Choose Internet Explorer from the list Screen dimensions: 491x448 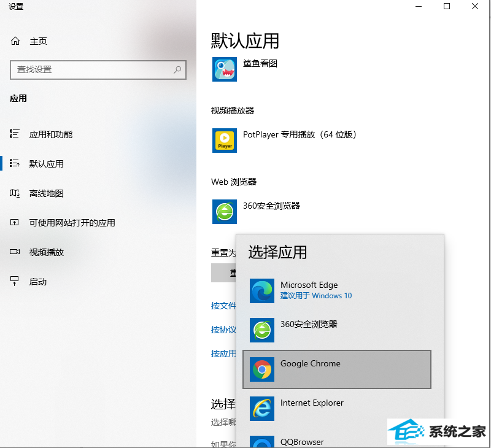point(337,409)
